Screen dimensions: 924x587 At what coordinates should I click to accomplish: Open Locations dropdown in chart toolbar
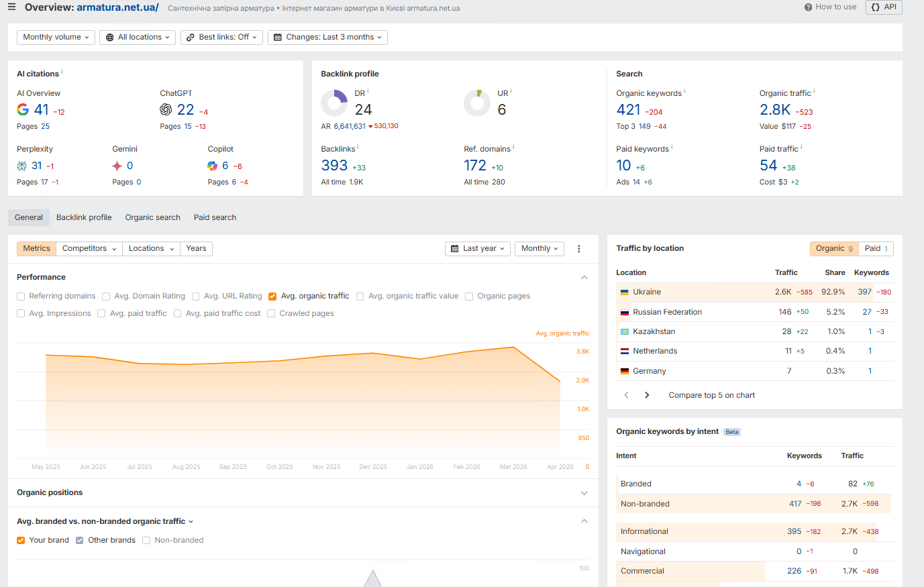tap(151, 249)
